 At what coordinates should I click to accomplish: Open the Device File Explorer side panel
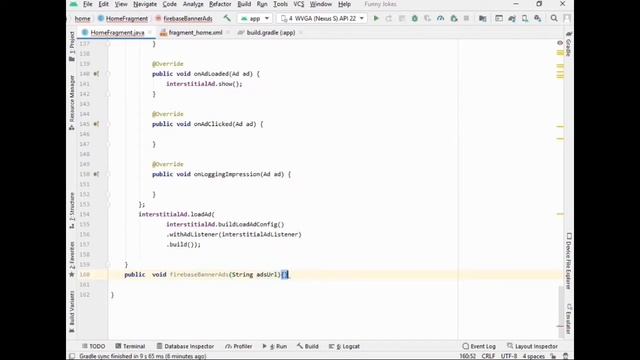coord(569,261)
